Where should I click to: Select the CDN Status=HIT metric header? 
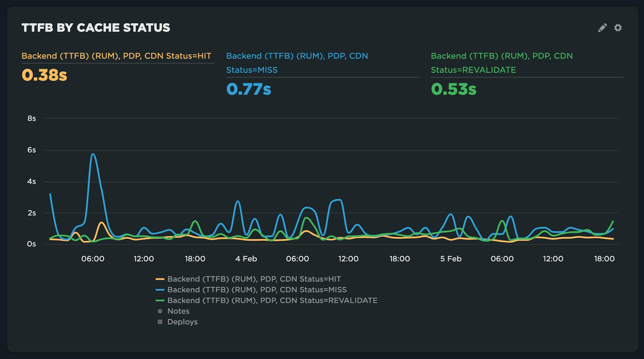tap(116, 56)
